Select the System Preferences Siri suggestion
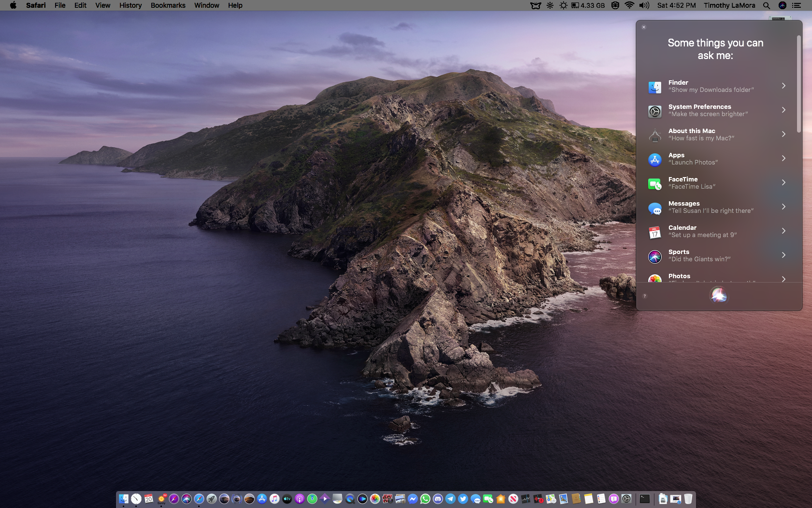 708,110
